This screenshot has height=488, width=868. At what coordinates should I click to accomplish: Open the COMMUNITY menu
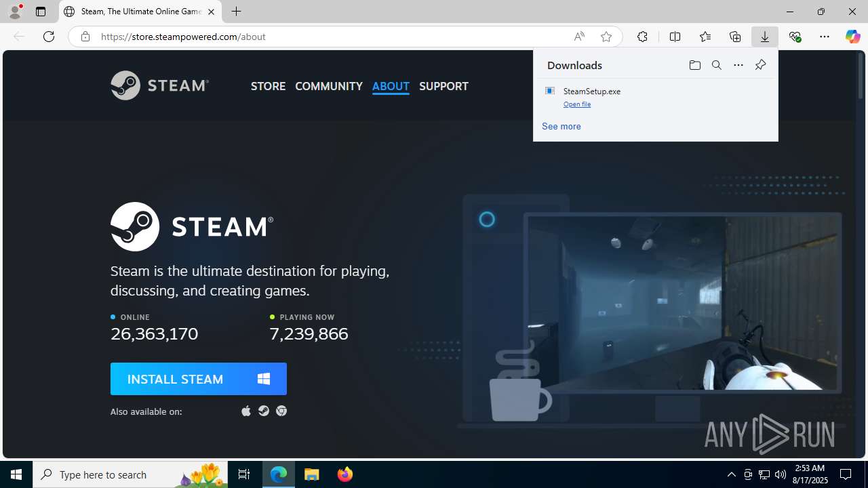click(x=329, y=86)
